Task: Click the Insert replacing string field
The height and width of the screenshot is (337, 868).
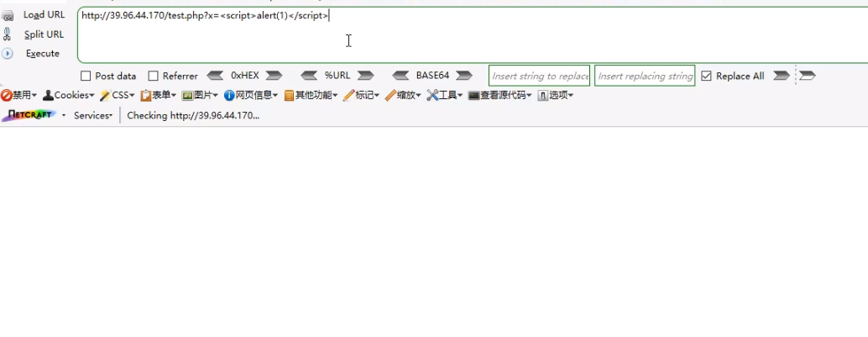Action: point(645,76)
